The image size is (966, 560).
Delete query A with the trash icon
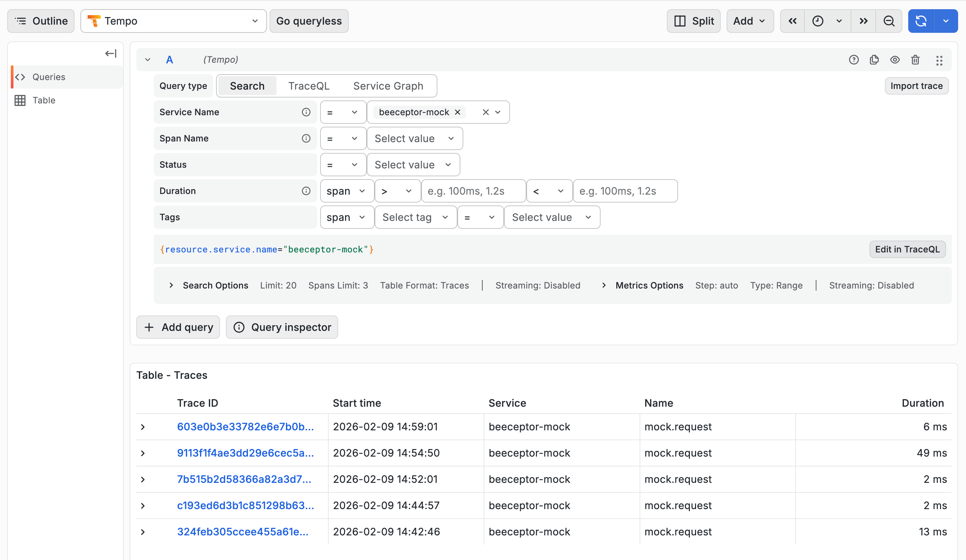[x=915, y=60]
